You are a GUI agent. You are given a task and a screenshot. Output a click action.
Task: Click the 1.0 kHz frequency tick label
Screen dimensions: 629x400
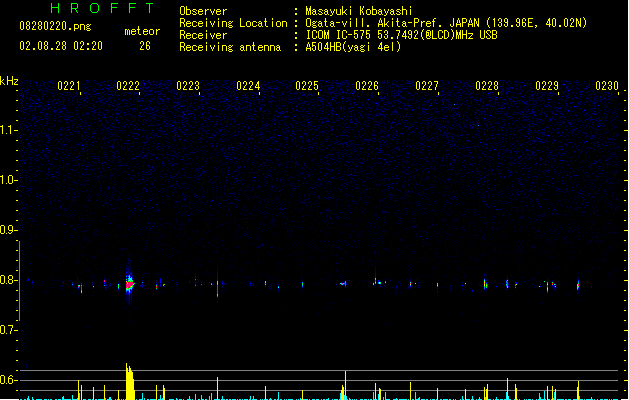click(7, 180)
